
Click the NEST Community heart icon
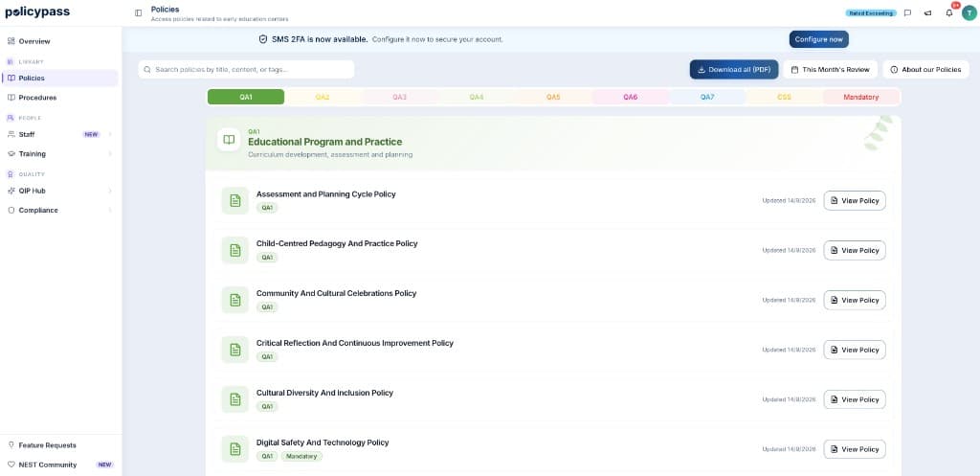pos(11,465)
